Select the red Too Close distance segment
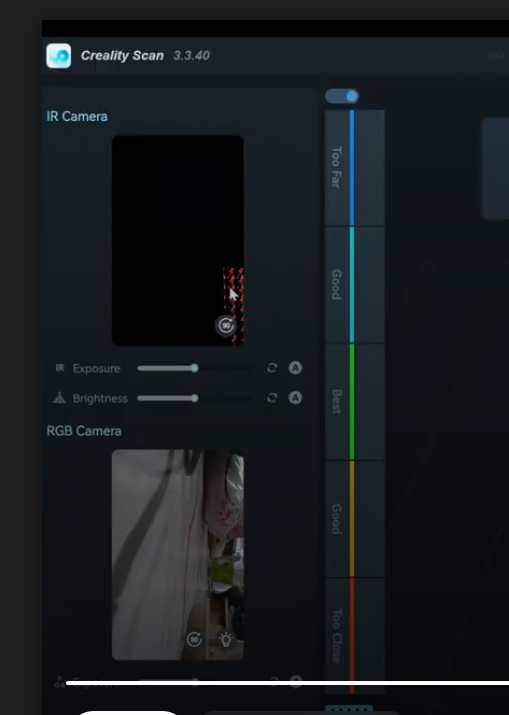The width and height of the screenshot is (509, 715). pyautogui.click(x=354, y=636)
